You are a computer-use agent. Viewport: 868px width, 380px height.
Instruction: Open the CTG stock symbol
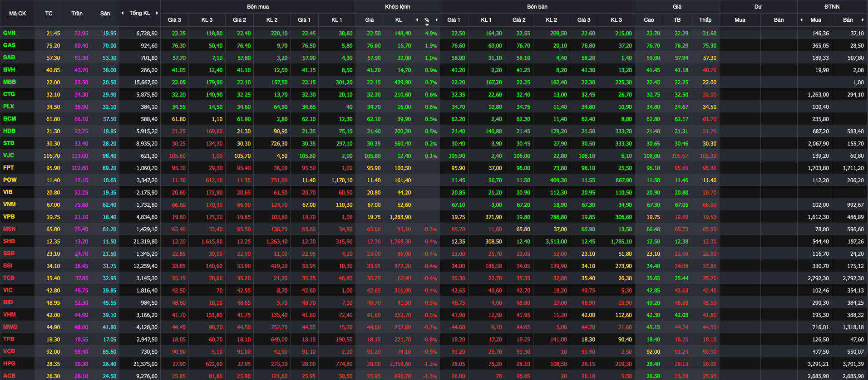[x=9, y=94]
